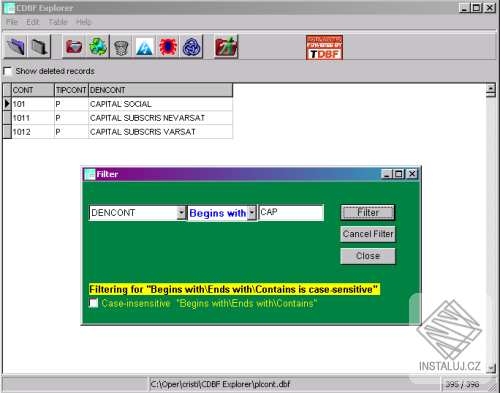Close the CDBF Explorer window
The image size is (500, 393).
pos(490,8)
